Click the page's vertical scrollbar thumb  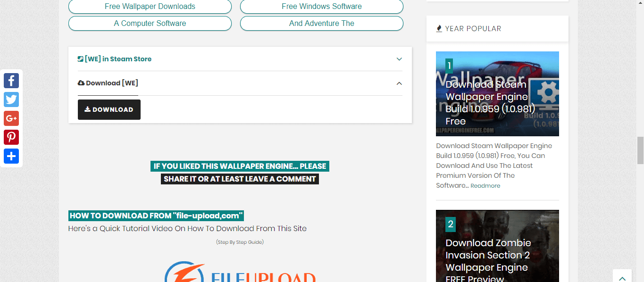(640, 150)
